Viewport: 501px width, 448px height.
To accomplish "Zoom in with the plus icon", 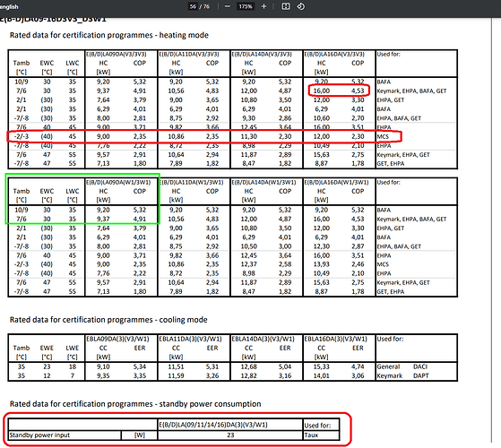I will click(x=263, y=6).
